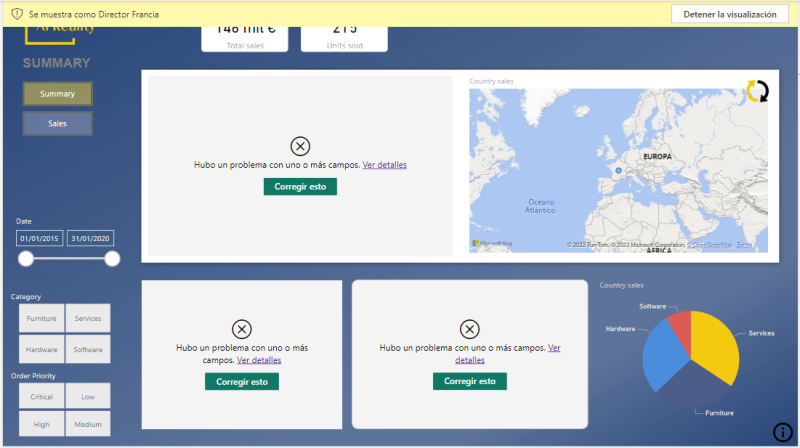Click the error X icon in top visual
This screenshot has height=448, width=800.
pos(300,146)
